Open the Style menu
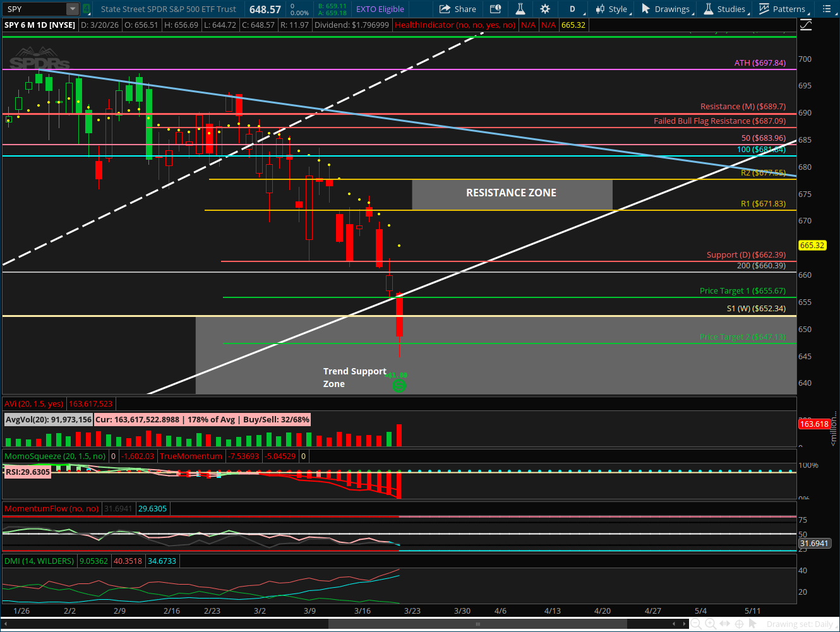The width and height of the screenshot is (840, 632). 613,9
